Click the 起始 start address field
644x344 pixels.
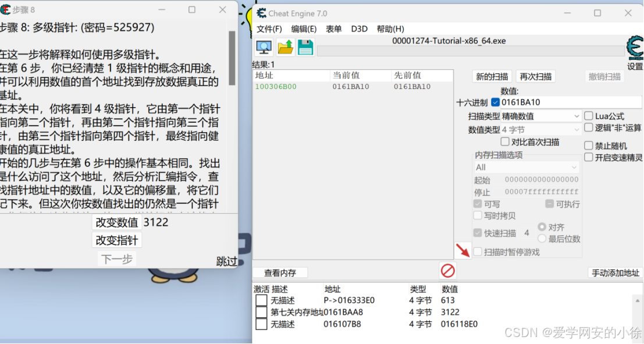pos(542,180)
